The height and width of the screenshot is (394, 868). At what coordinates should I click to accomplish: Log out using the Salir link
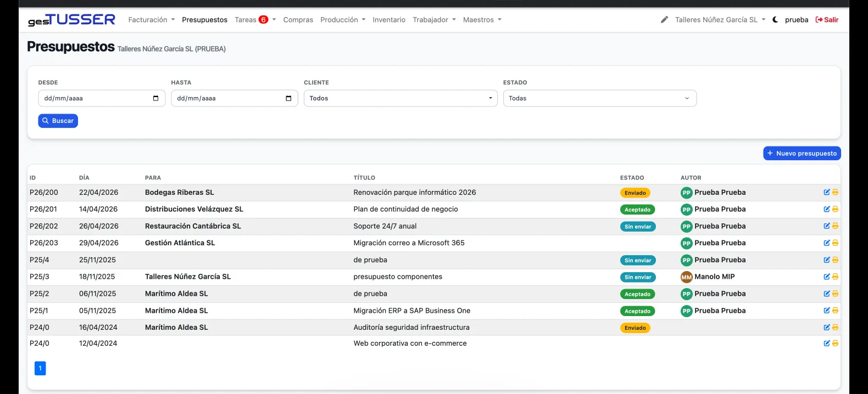[x=827, y=20]
